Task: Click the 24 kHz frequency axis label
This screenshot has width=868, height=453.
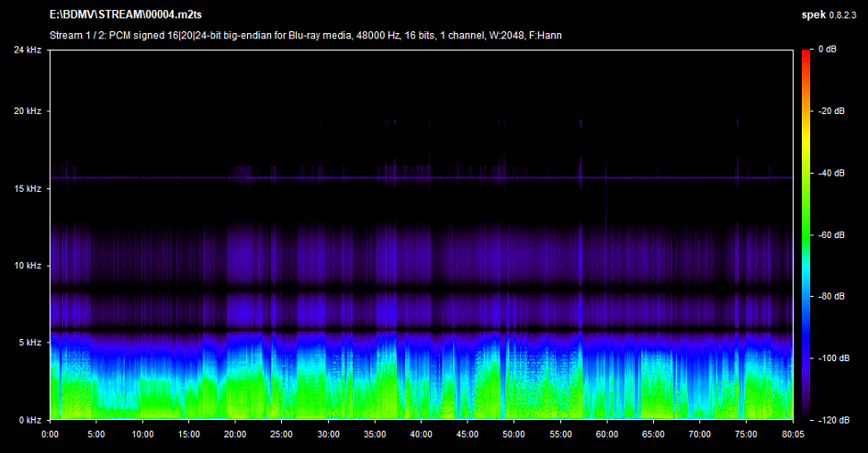Action: (27, 49)
